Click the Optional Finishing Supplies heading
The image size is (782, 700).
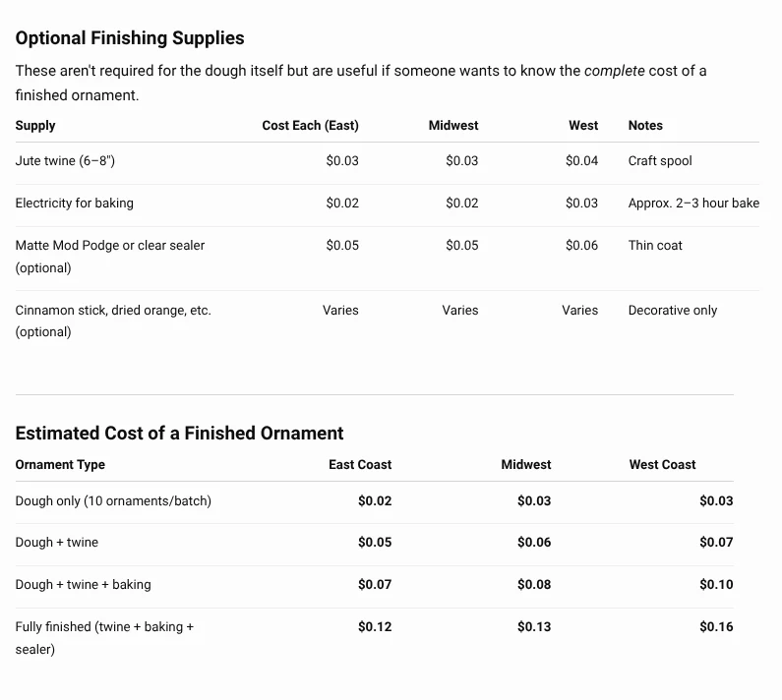[130, 38]
